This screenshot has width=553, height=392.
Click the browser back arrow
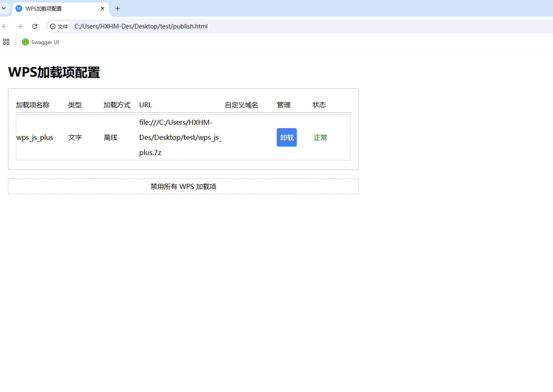coord(5,26)
